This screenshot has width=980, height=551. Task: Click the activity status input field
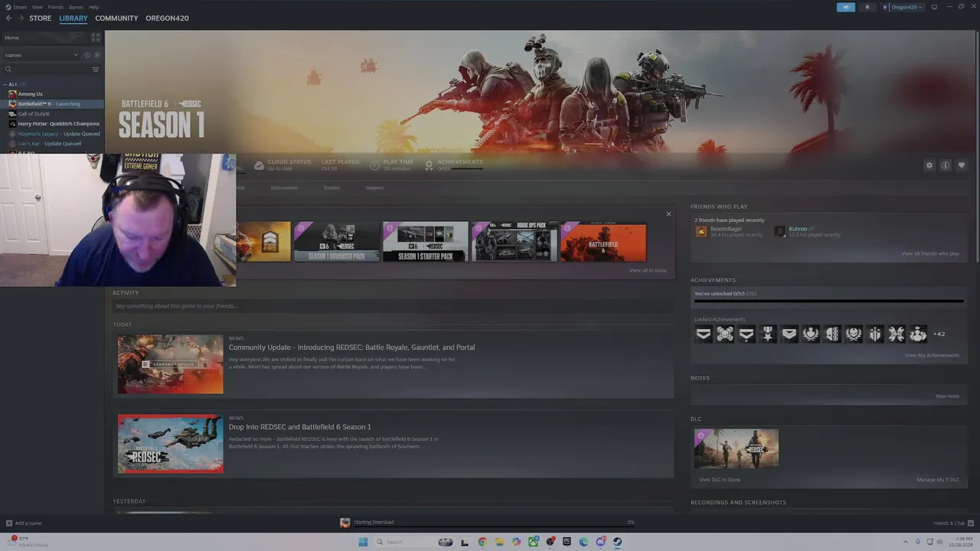[393, 306]
